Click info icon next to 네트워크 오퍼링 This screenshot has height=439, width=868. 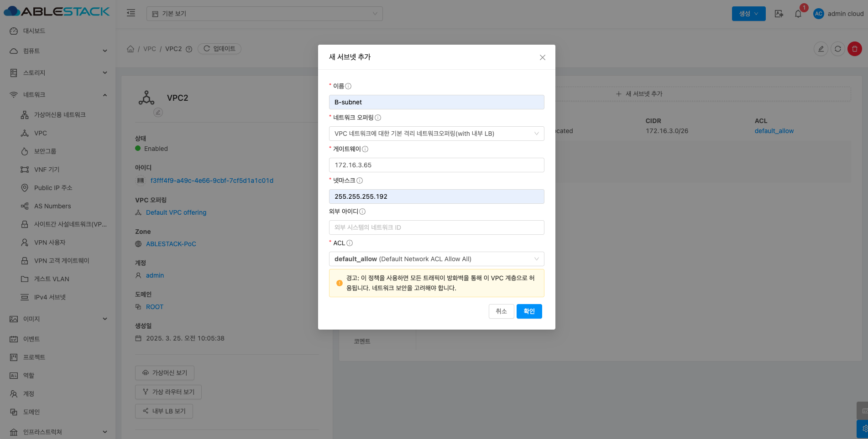click(378, 118)
